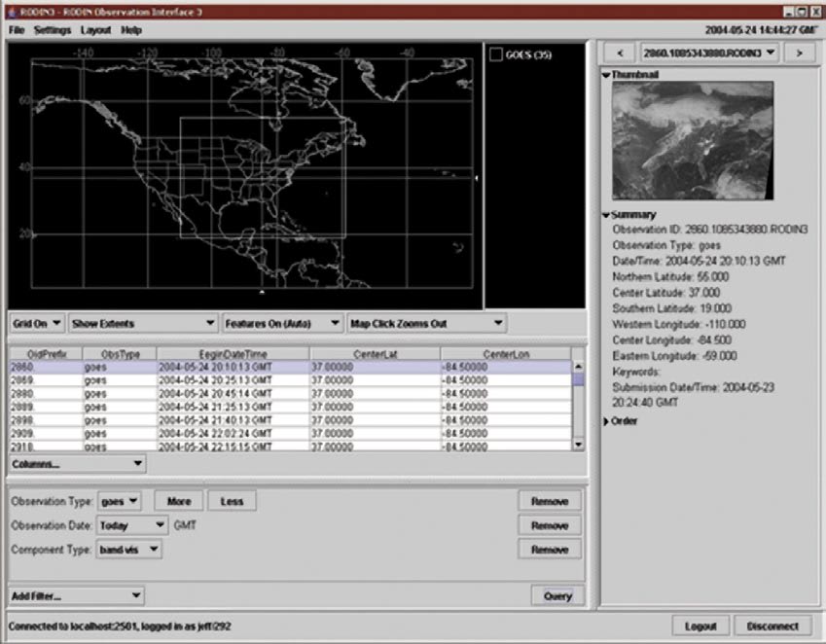The image size is (826, 644).
Task: Remove the Observation Date filter
Action: (x=550, y=525)
